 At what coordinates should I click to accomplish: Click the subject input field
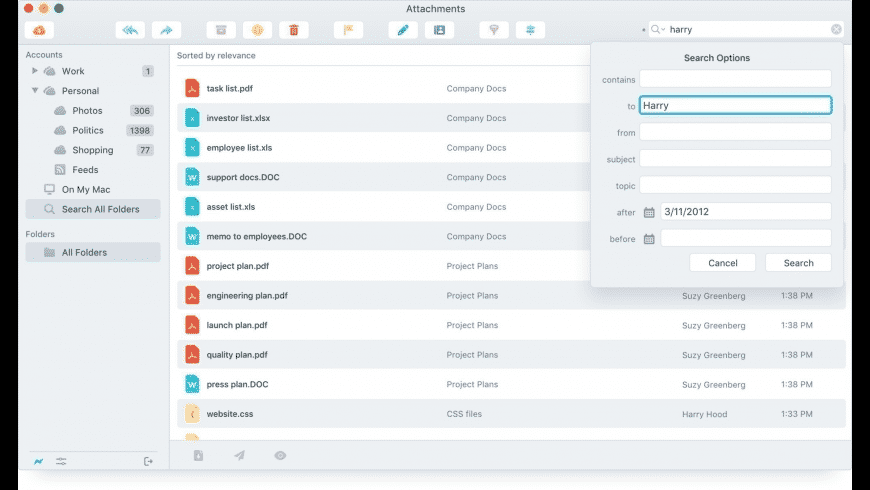[x=735, y=159]
